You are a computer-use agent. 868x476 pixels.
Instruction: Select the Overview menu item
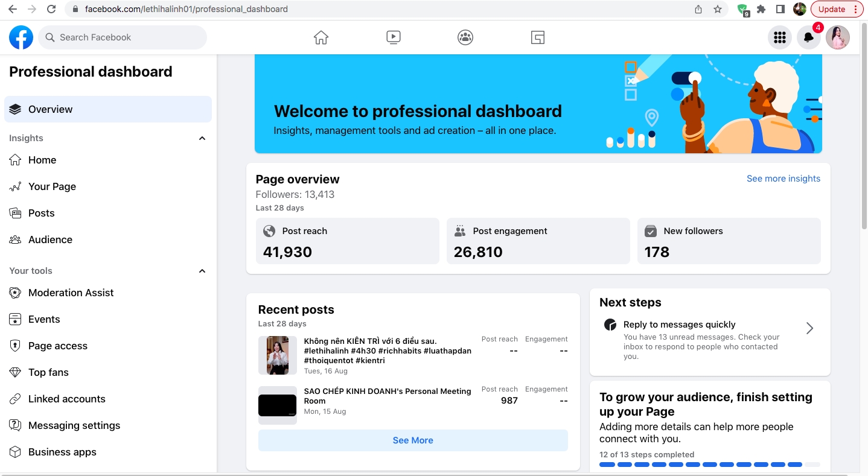pyautogui.click(x=108, y=109)
